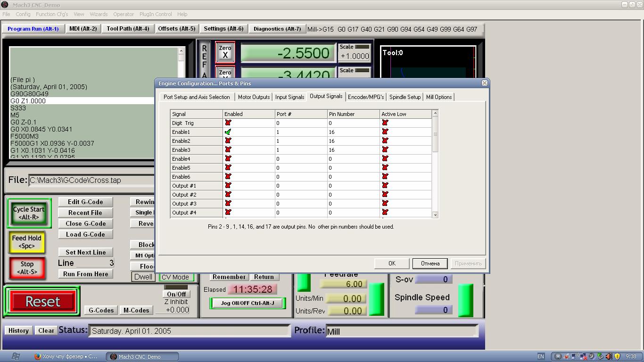This screenshot has width=644, height=362.
Task: Click the Status message field
Action: (x=190, y=331)
